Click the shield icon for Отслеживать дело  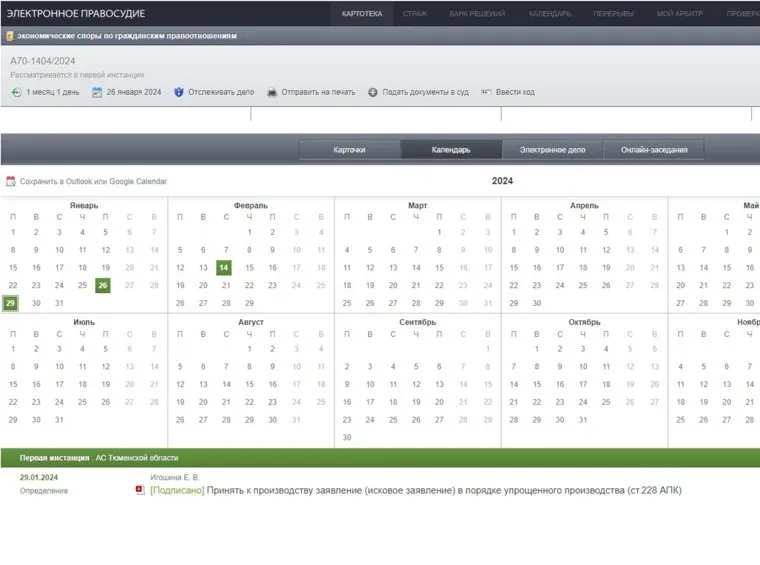pyautogui.click(x=179, y=92)
